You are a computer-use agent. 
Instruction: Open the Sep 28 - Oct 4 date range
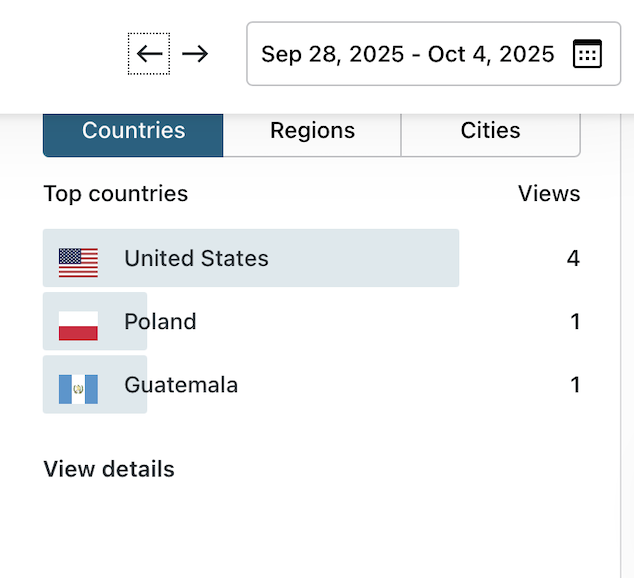(407, 54)
